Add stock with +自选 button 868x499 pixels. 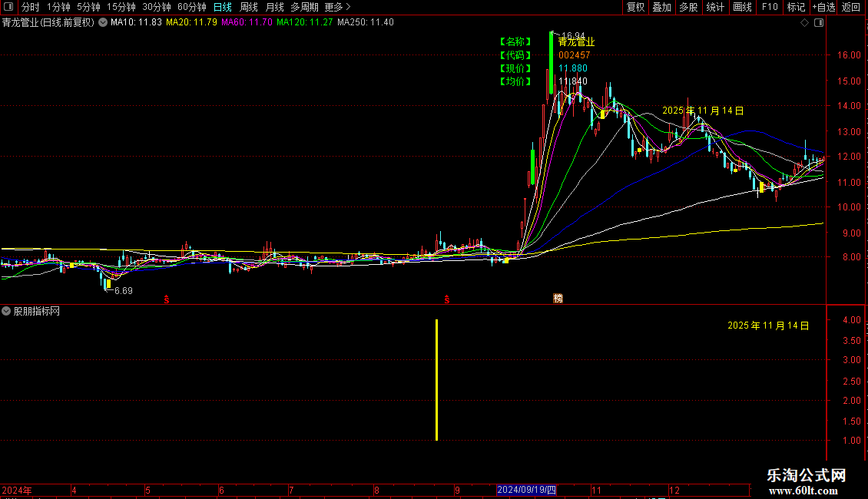point(823,7)
